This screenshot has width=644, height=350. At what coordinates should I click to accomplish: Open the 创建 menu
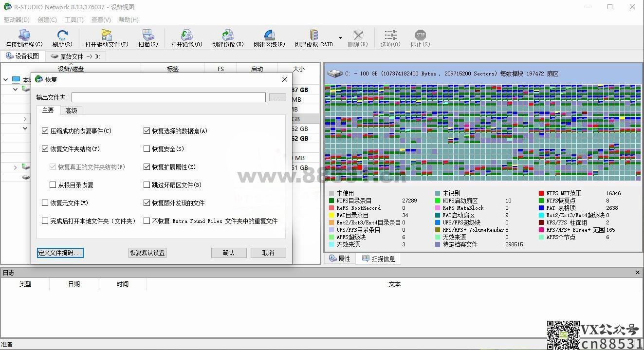(x=47, y=20)
